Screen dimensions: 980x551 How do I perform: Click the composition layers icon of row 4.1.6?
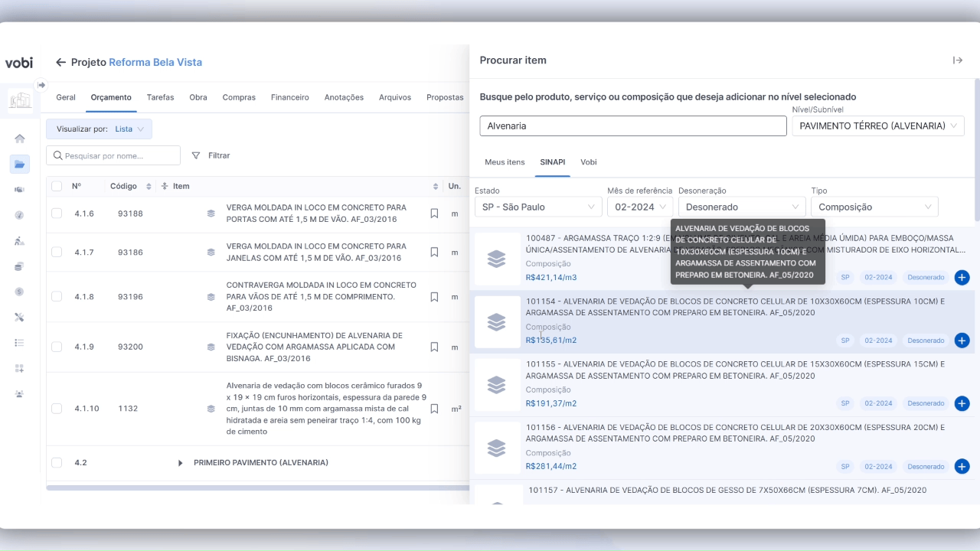click(211, 214)
